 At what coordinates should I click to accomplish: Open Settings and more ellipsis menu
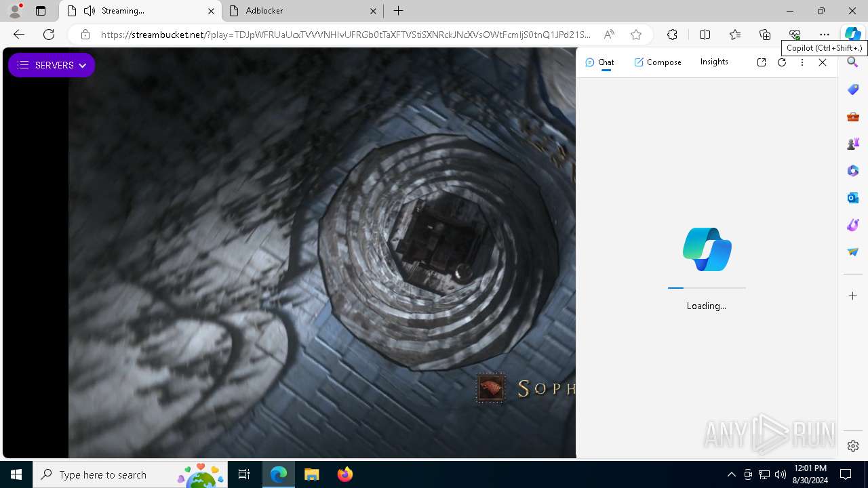click(x=825, y=35)
